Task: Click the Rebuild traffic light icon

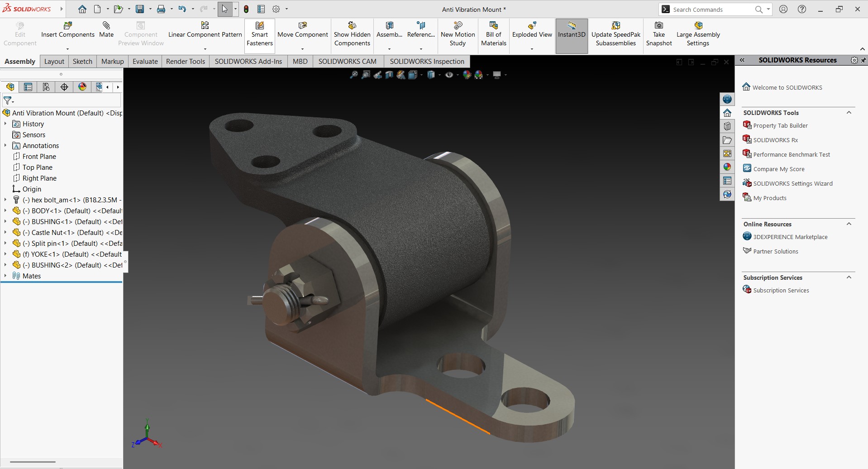Action: coord(246,9)
